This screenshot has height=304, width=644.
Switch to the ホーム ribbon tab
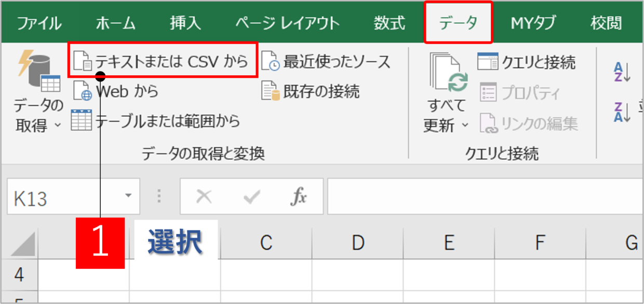click(116, 23)
